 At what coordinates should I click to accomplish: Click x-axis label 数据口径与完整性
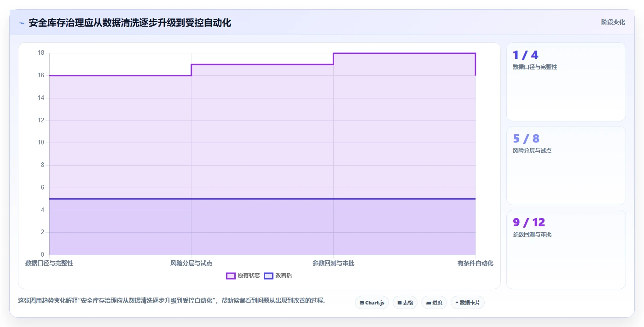click(x=49, y=264)
